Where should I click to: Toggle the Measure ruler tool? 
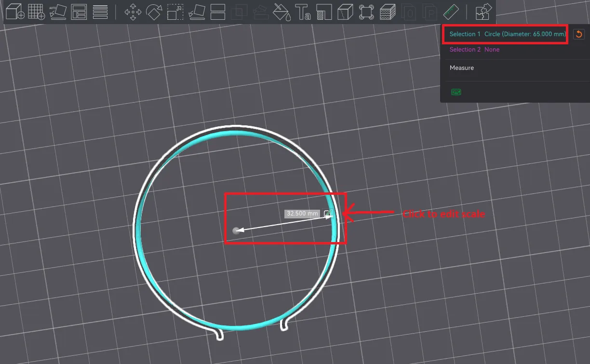tap(451, 12)
